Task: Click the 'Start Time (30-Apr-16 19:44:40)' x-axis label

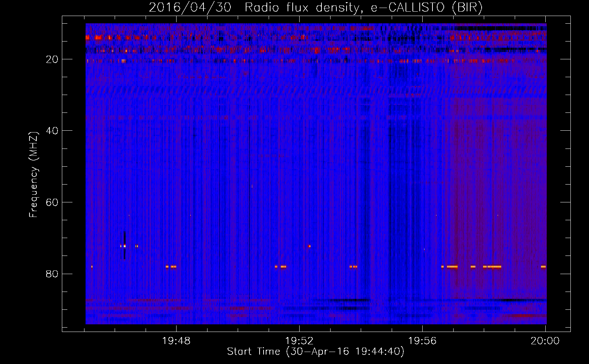Action: click(x=316, y=351)
